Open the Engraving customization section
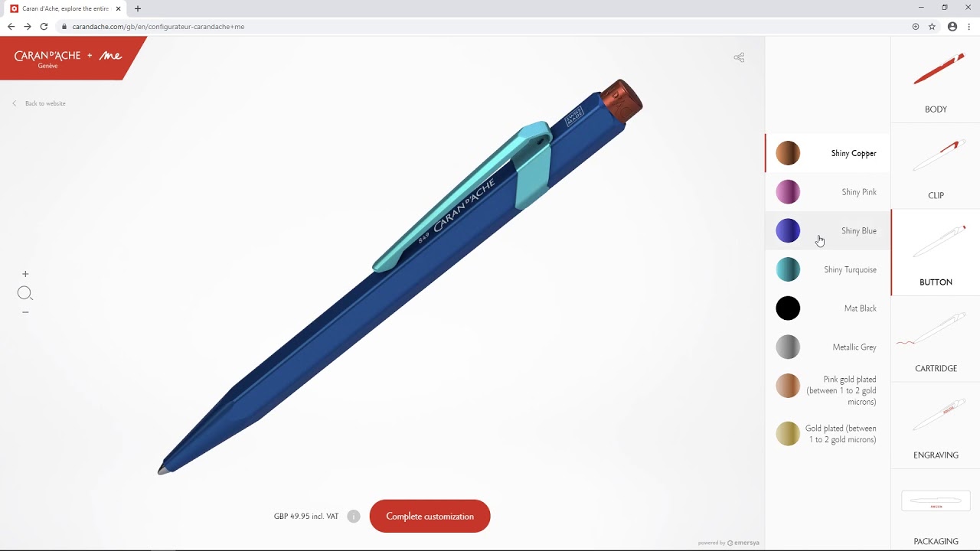The width and height of the screenshot is (980, 551). (936, 425)
